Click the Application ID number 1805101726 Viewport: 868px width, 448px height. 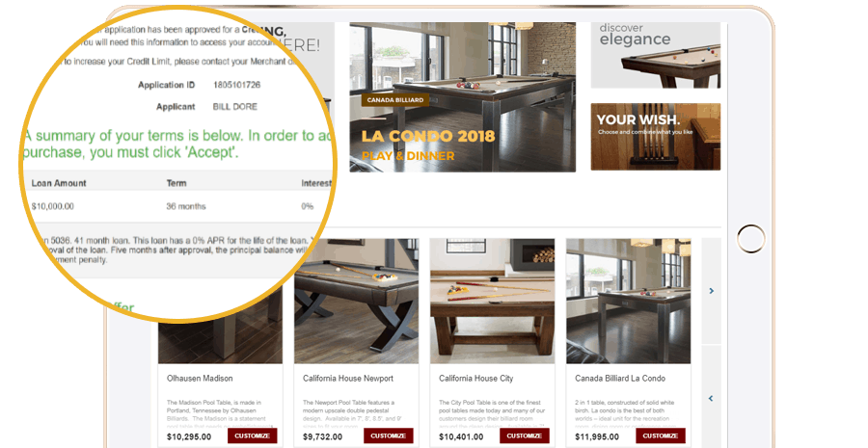pyautogui.click(x=237, y=85)
